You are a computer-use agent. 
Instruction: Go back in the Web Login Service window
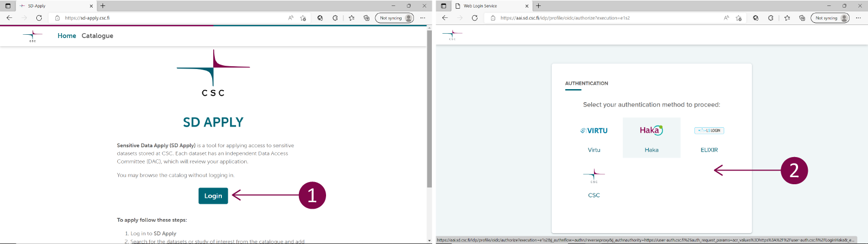tap(445, 18)
